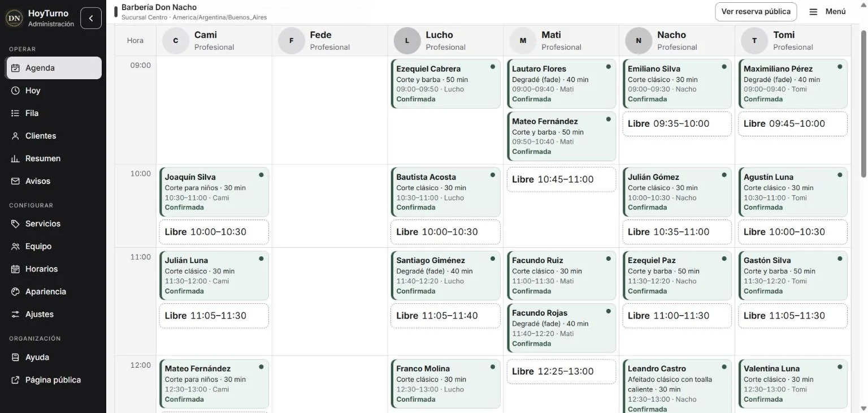Open the Menú hamburger dropdown
Image resolution: width=868 pixels, height=413 pixels.
coord(828,12)
